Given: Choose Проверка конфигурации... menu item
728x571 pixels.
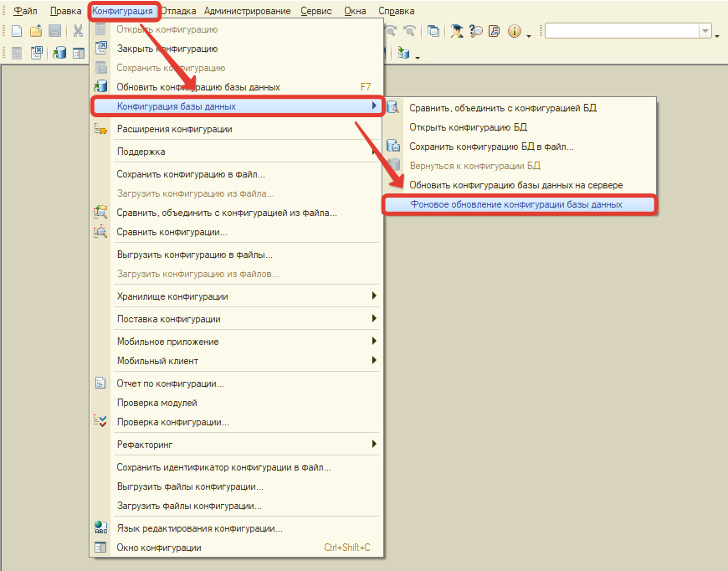Looking at the screenshot, I should click(x=237, y=422).
